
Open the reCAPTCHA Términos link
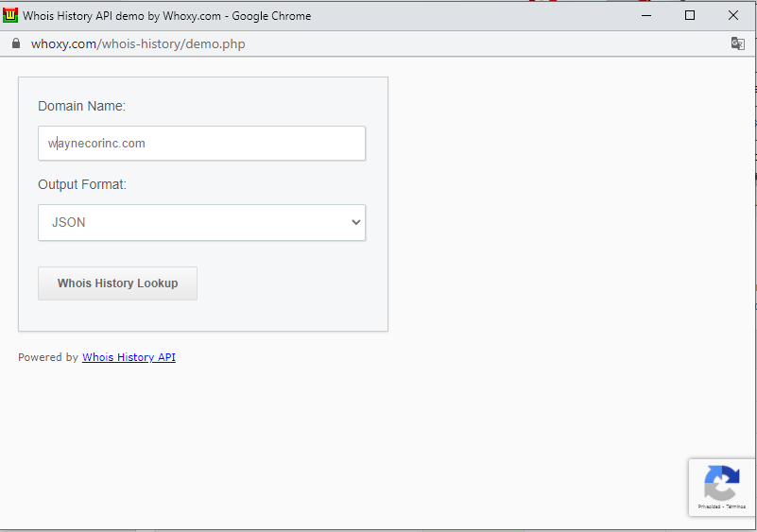735,506
